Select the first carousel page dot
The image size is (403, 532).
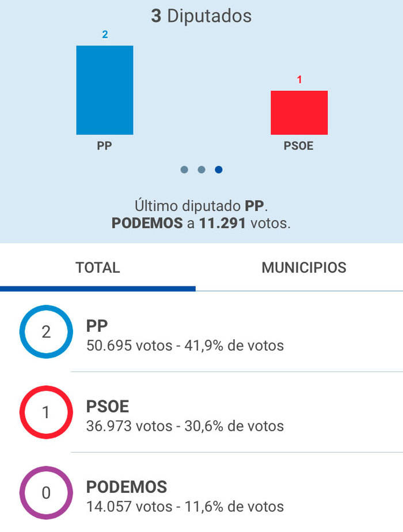click(184, 170)
